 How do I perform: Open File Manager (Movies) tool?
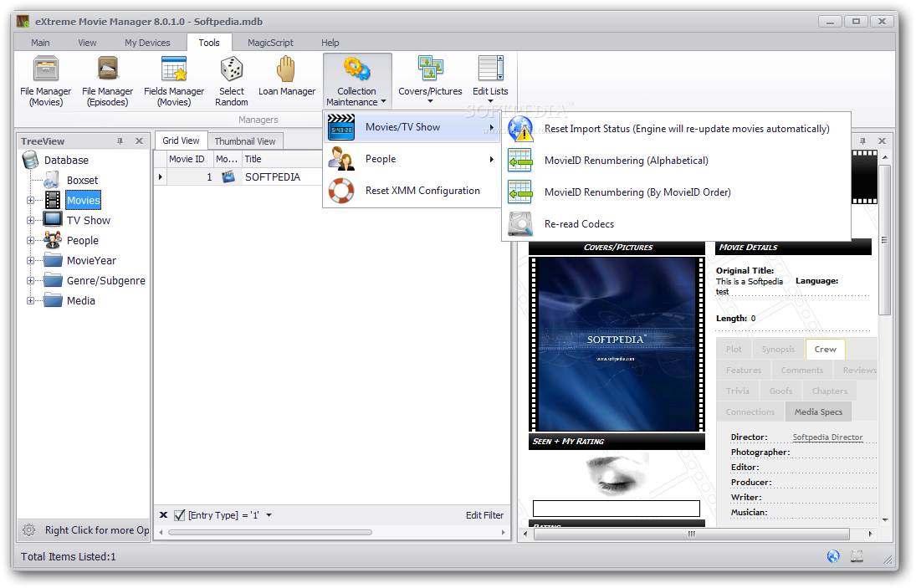pos(45,80)
